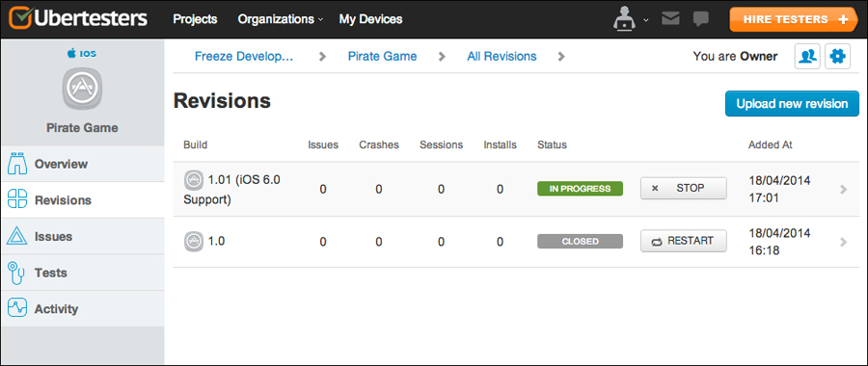Click the Status column header
The width and height of the screenshot is (868, 366).
click(552, 144)
